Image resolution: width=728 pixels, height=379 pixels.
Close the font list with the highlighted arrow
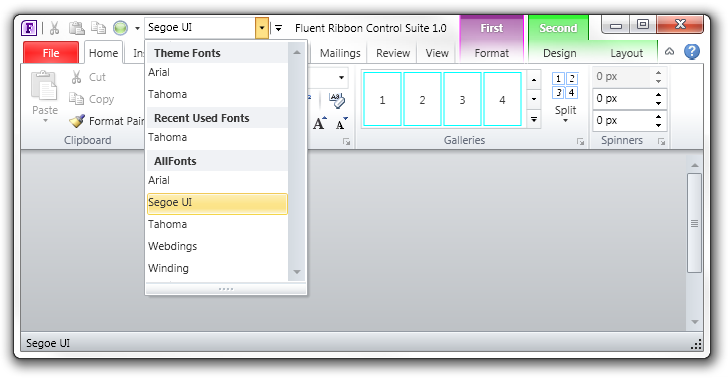pos(262,28)
